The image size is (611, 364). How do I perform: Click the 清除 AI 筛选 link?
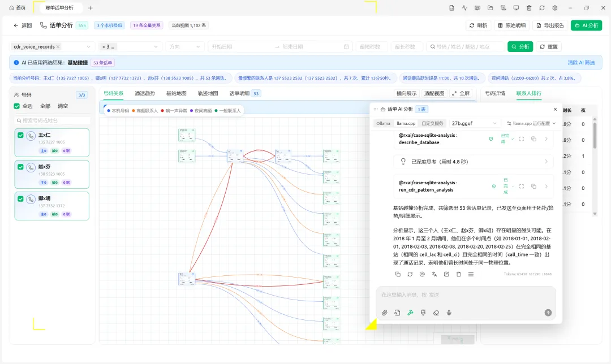581,63
